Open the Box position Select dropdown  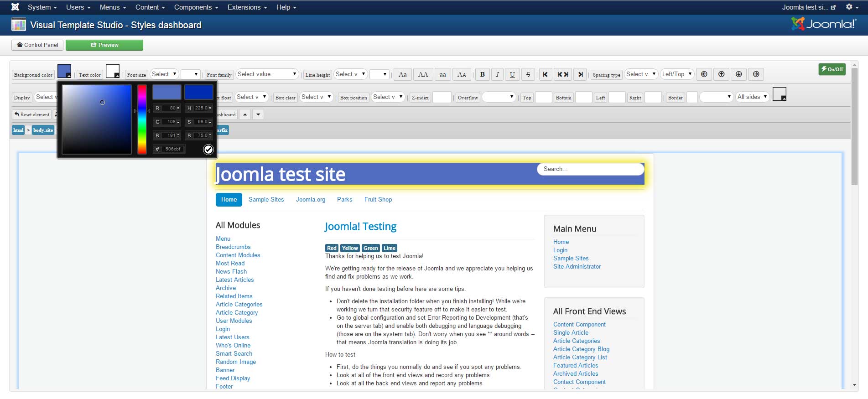(388, 97)
